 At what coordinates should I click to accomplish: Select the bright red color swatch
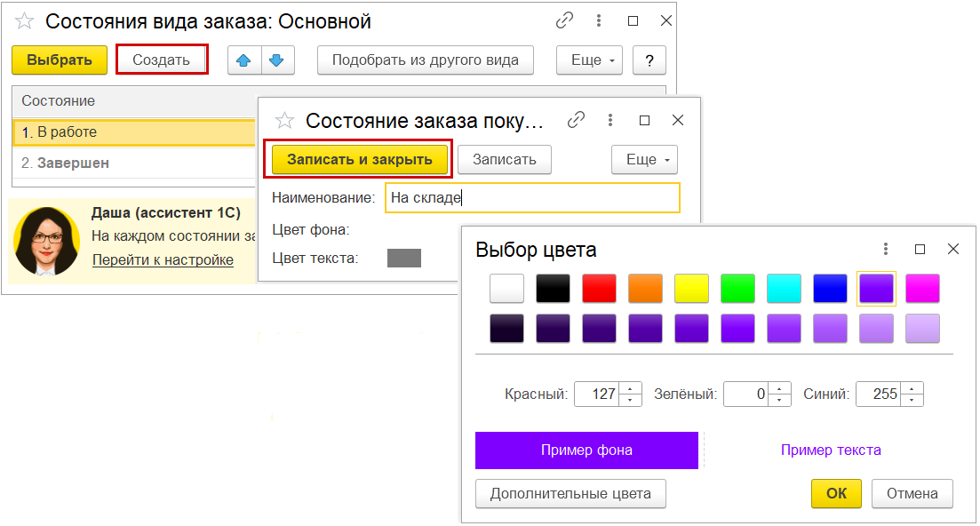599,289
